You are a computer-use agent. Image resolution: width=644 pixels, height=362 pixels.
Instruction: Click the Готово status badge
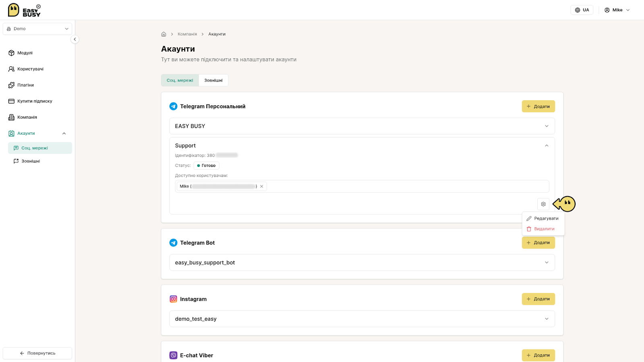(206, 165)
